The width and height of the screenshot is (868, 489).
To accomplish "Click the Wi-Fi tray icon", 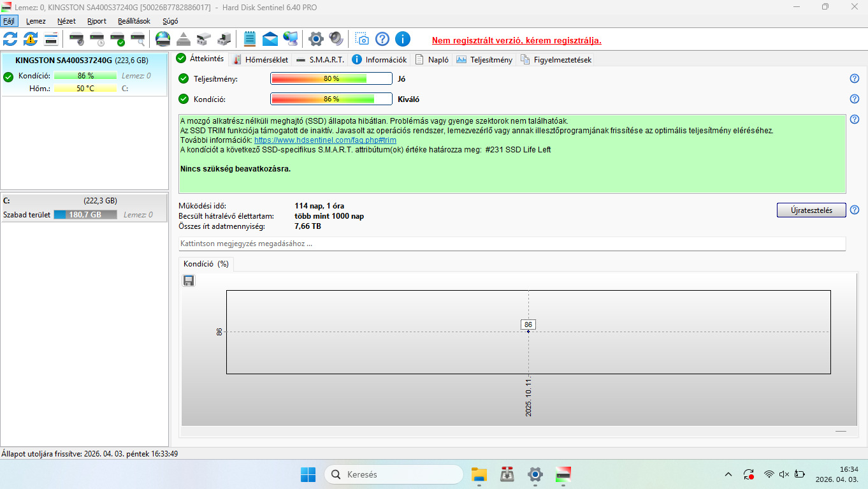I will [769, 474].
